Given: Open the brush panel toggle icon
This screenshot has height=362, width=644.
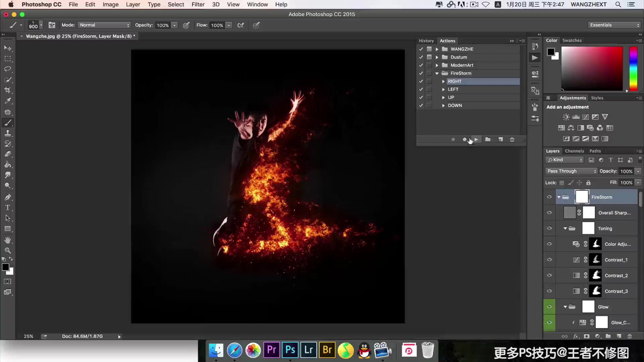Looking at the screenshot, I should pos(52,25).
